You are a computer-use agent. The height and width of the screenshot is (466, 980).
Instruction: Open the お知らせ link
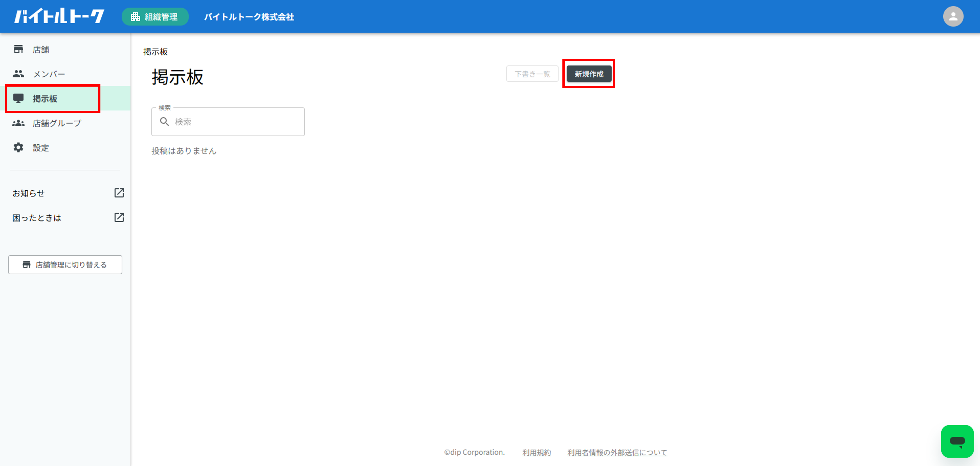tap(29, 193)
